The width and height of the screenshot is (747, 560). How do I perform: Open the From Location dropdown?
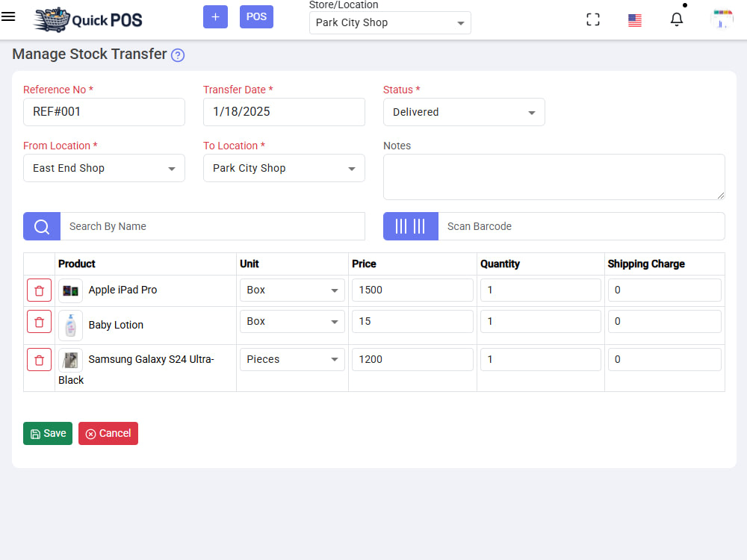pos(104,168)
